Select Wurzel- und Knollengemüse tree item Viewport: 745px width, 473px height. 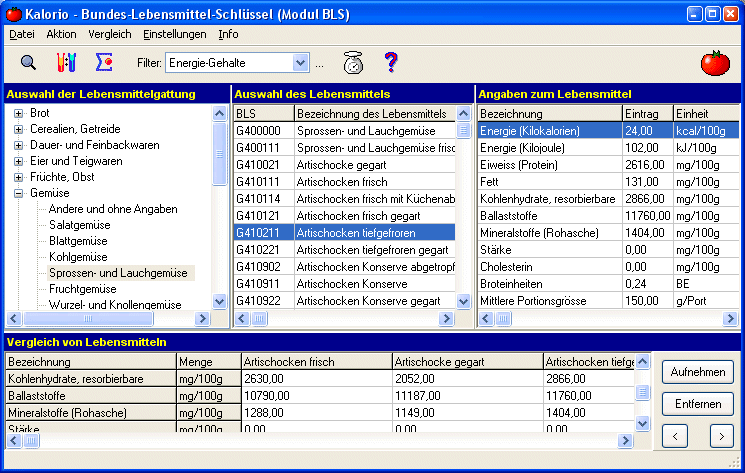pos(115,304)
